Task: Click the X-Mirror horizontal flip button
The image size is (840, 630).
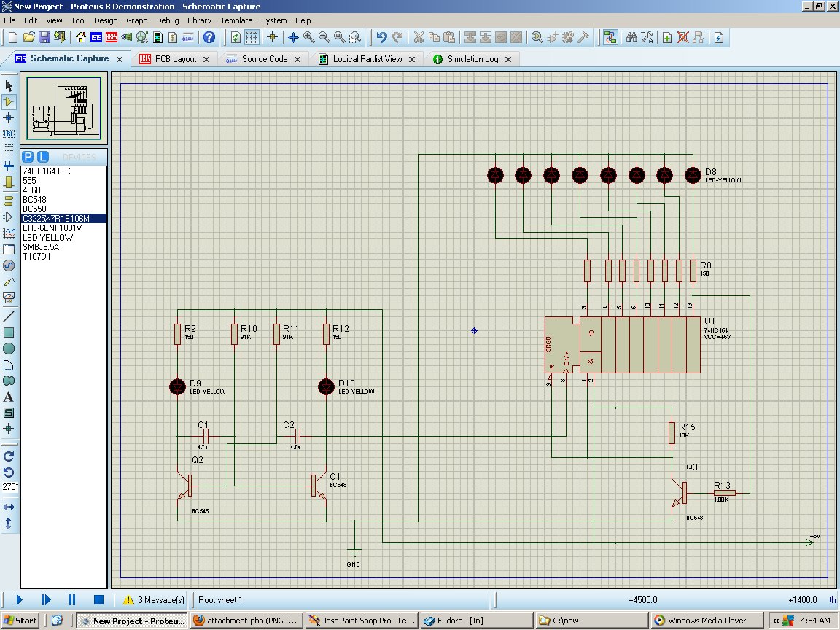Action: [9, 507]
